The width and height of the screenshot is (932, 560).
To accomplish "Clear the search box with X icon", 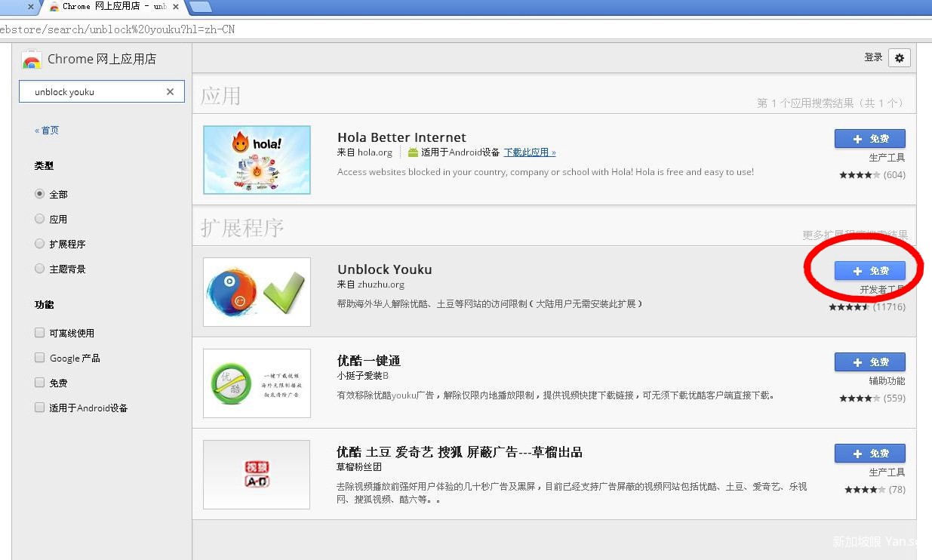I will (x=170, y=92).
